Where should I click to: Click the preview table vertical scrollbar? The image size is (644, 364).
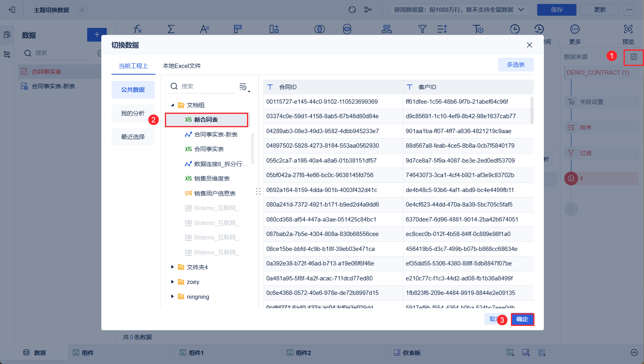(532, 110)
